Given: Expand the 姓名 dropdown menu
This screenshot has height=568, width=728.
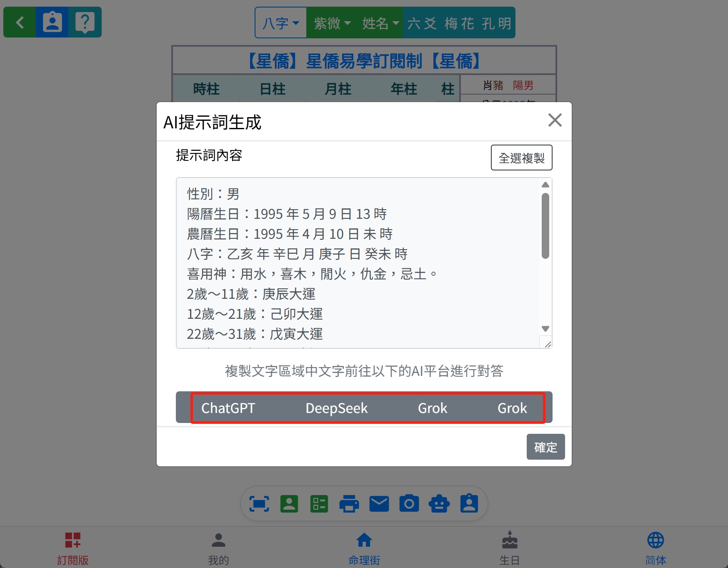Looking at the screenshot, I should pyautogui.click(x=380, y=23).
